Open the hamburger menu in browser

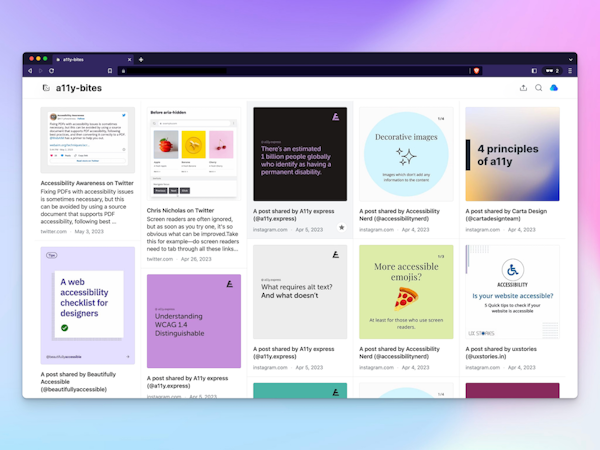(570, 71)
